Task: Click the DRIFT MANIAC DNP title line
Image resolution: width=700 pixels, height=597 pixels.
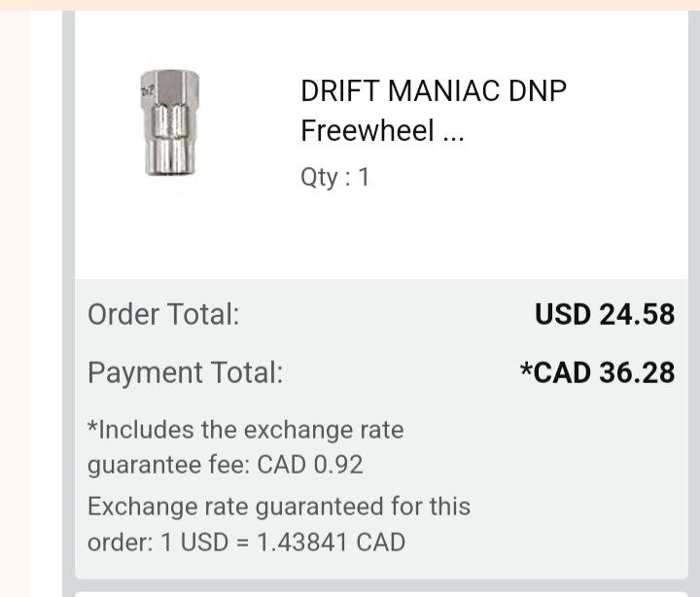Action: pyautogui.click(x=434, y=91)
